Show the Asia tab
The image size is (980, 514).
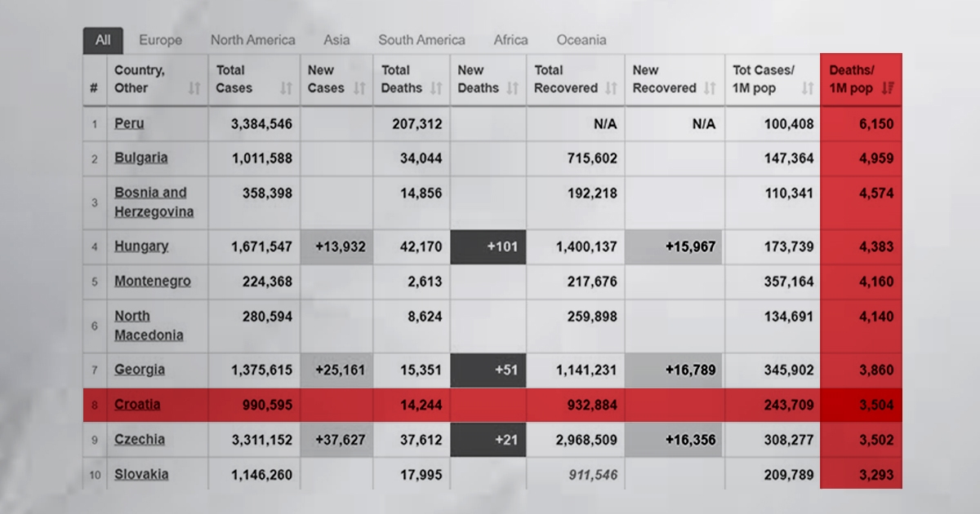coord(336,40)
